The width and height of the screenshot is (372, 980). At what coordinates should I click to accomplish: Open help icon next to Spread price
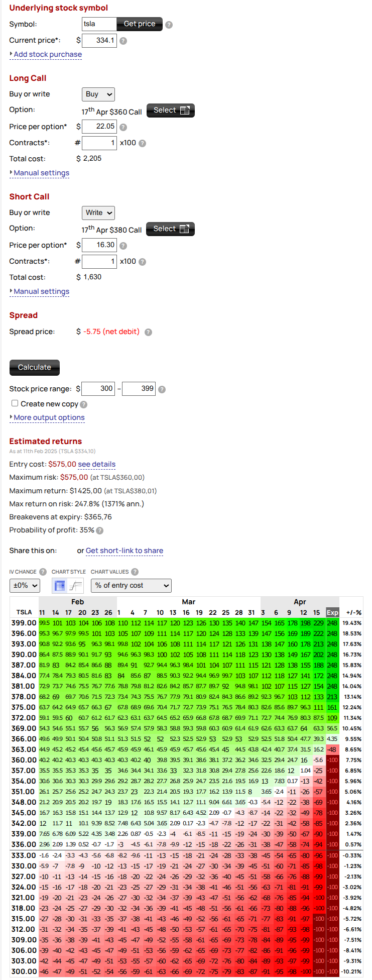pos(148,332)
